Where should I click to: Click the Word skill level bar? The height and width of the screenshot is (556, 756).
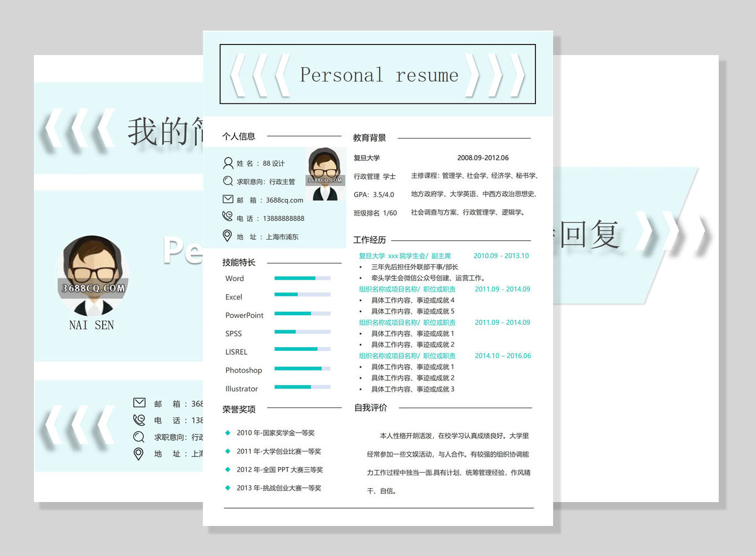302,278
